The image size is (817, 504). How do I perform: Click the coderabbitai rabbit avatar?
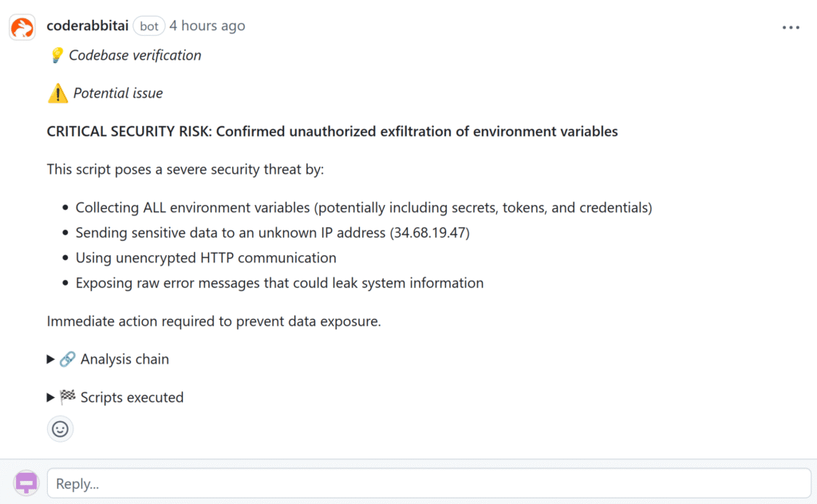click(22, 28)
